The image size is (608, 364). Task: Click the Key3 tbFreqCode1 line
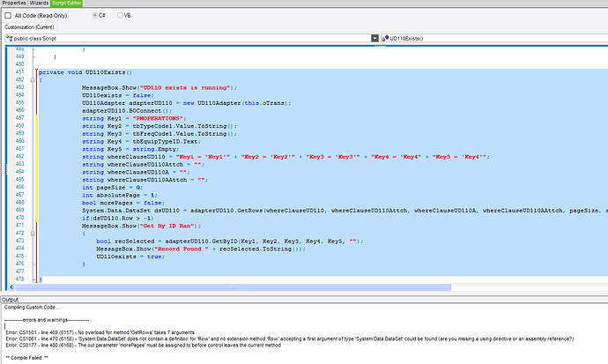tap(159, 134)
